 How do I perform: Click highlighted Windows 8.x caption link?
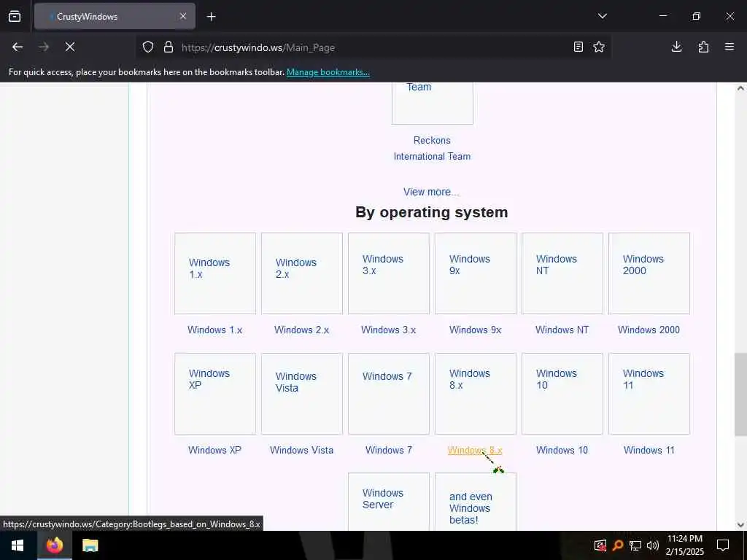[x=475, y=451]
